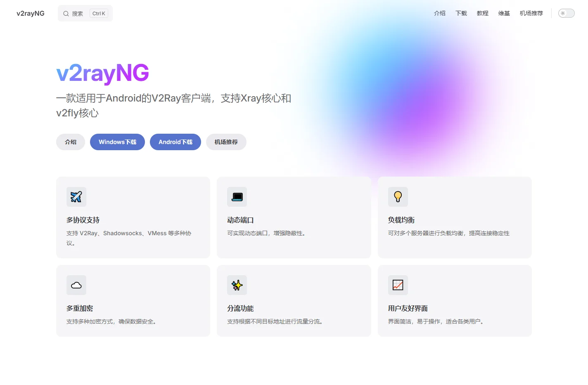The width and height of the screenshot is (588, 385).
Task: Click the 多重加密 card title
Action: 80,308
